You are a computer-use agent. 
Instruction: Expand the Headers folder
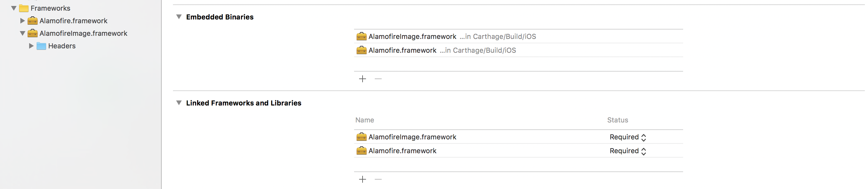coord(31,46)
